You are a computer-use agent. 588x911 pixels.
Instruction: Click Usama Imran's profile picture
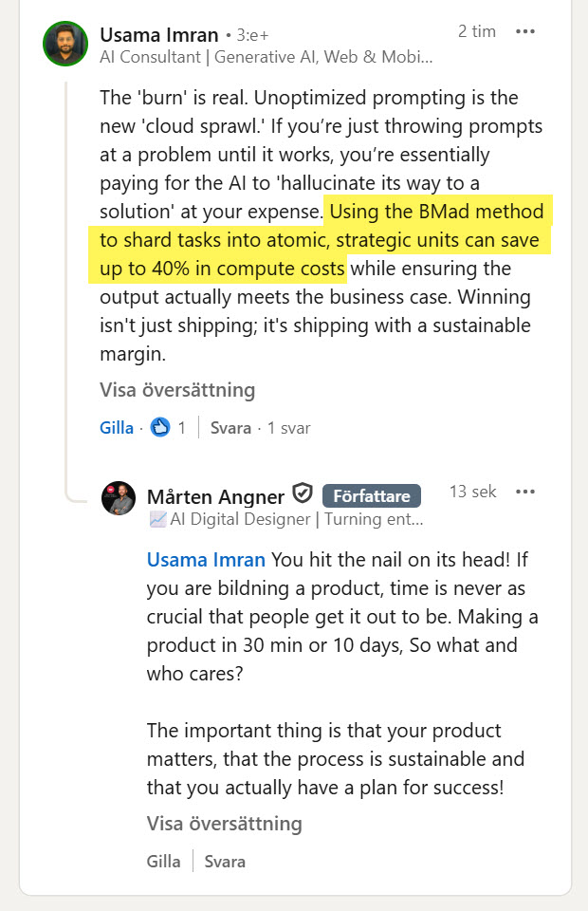click(64, 43)
